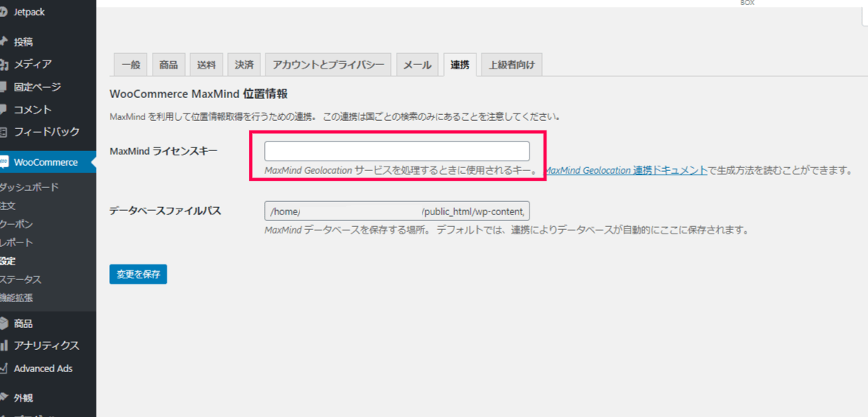868x417 pixels.
Task: Switch to the 決済 tab
Action: pyautogui.click(x=244, y=66)
